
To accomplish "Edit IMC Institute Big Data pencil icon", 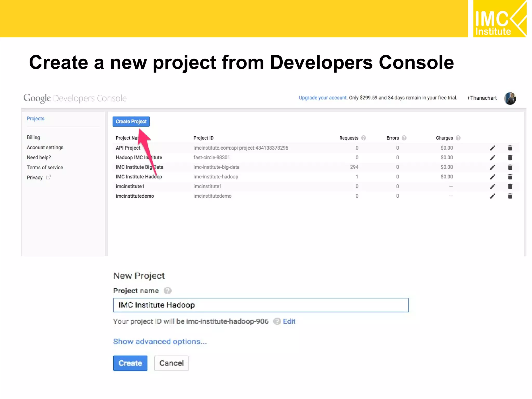I will [493, 167].
